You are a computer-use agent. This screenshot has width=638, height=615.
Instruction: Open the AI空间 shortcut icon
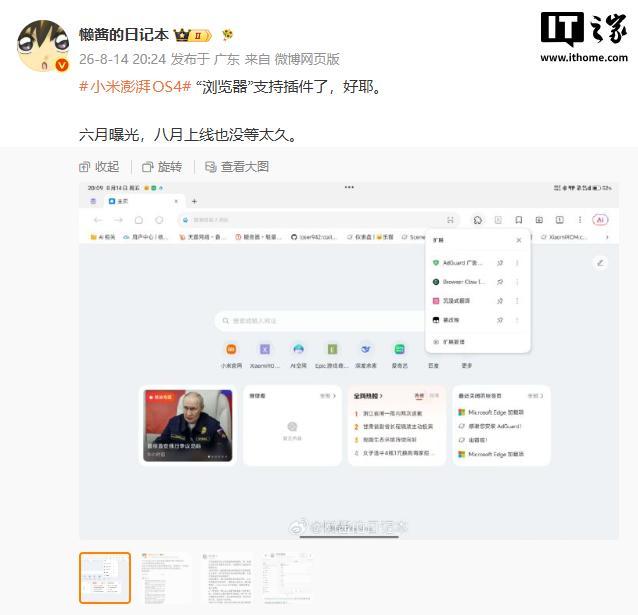click(299, 349)
